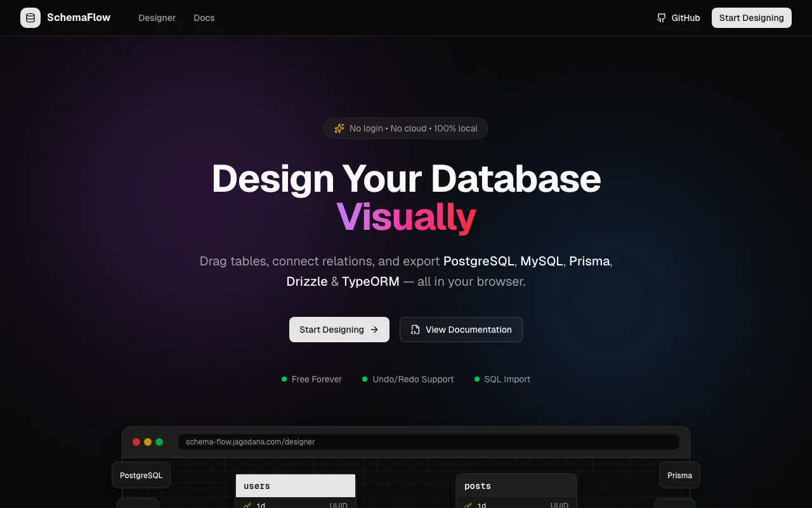Image resolution: width=812 pixels, height=508 pixels.
Task: Click the View Documentation button
Action: pyautogui.click(x=461, y=330)
